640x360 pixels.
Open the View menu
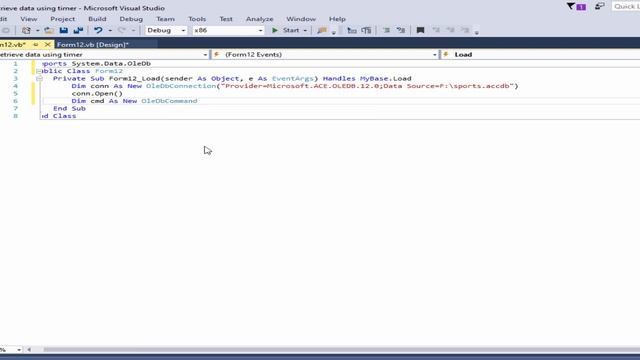tap(29, 19)
